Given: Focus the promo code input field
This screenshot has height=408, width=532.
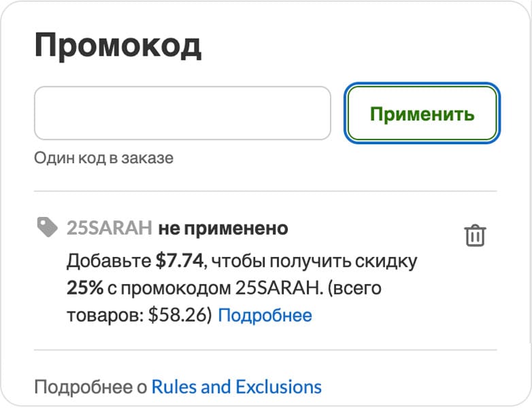Looking at the screenshot, I should point(182,113).
